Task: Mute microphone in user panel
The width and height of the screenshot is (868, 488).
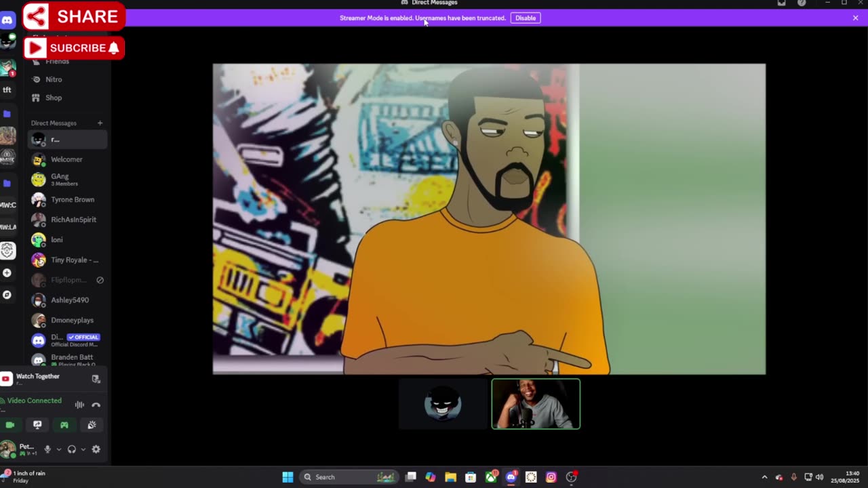Action: [47, 449]
